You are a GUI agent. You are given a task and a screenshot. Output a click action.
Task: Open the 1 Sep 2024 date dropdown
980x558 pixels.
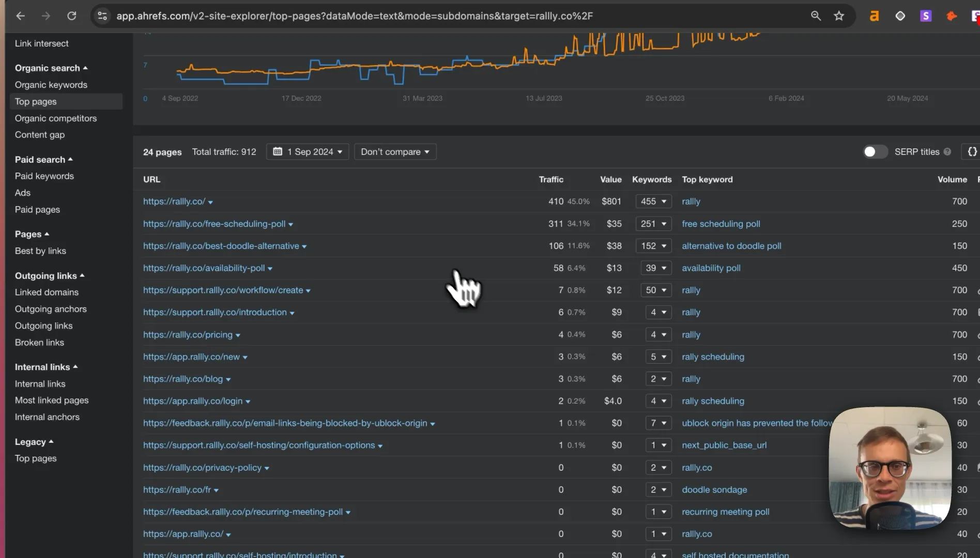(308, 152)
